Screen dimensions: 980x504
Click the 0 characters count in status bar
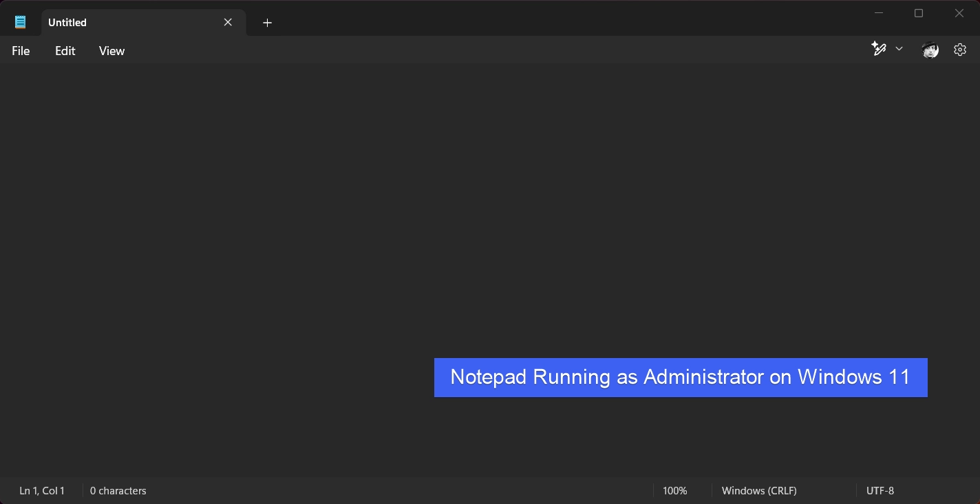[118, 491]
